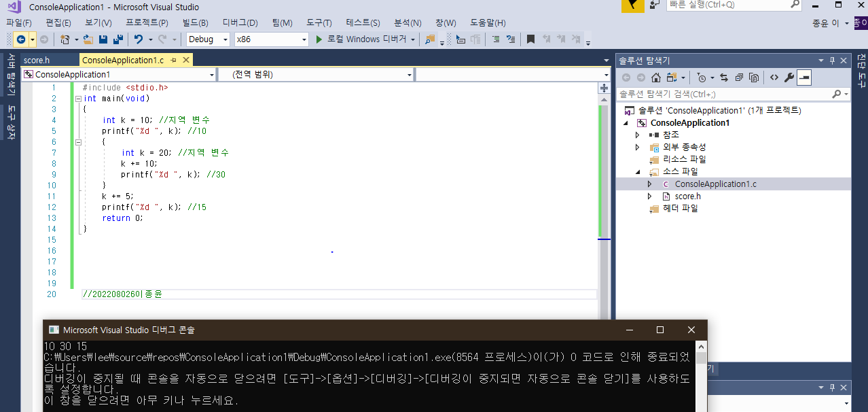Image resolution: width=868 pixels, height=412 pixels.
Task: Open the 편집(E) menu
Action: [x=58, y=22]
